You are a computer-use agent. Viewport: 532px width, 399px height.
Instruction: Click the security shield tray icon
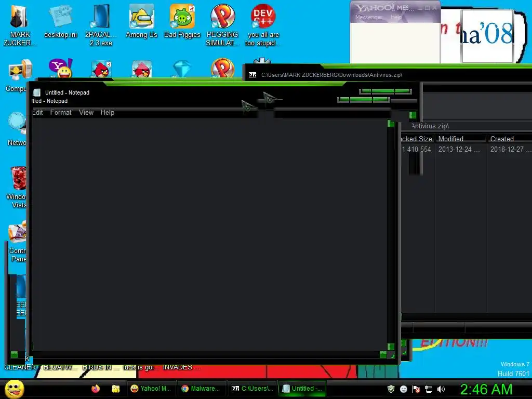(391, 389)
